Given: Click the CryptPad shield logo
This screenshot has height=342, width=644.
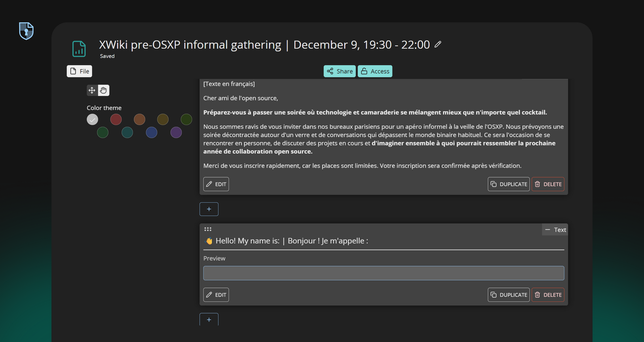Looking at the screenshot, I should point(26,30).
